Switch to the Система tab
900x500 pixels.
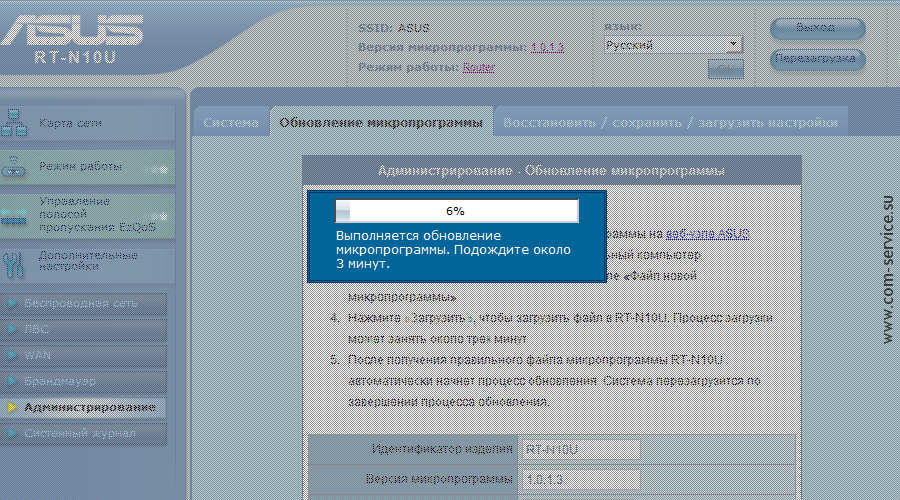click(x=231, y=122)
